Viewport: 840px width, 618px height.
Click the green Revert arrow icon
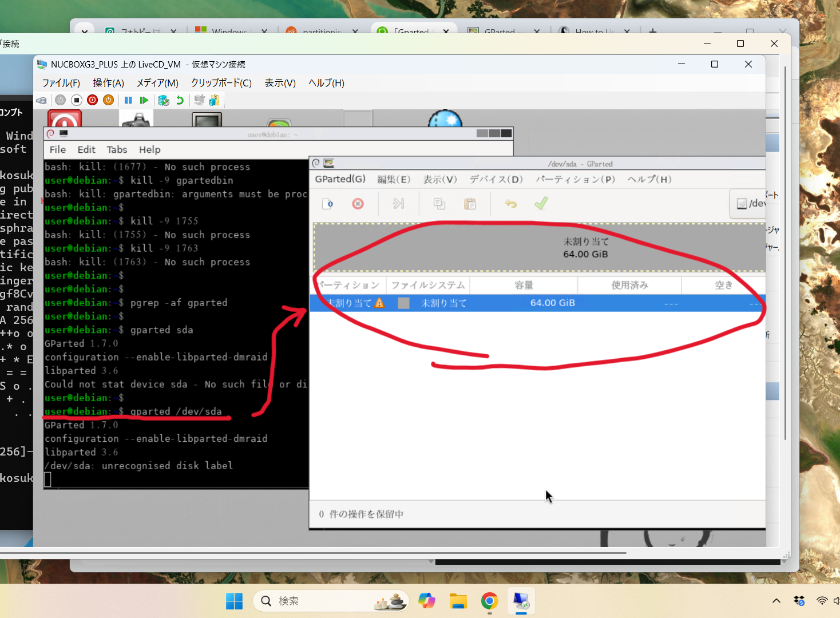(180, 100)
